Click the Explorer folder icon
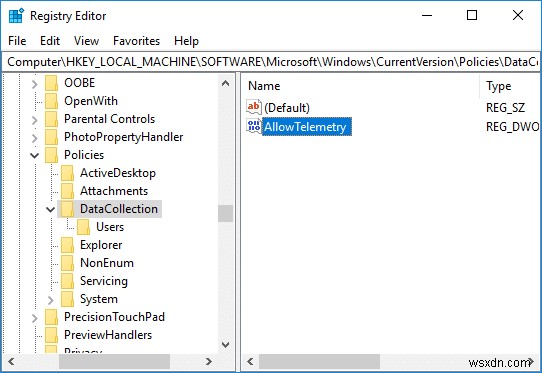 (67, 245)
